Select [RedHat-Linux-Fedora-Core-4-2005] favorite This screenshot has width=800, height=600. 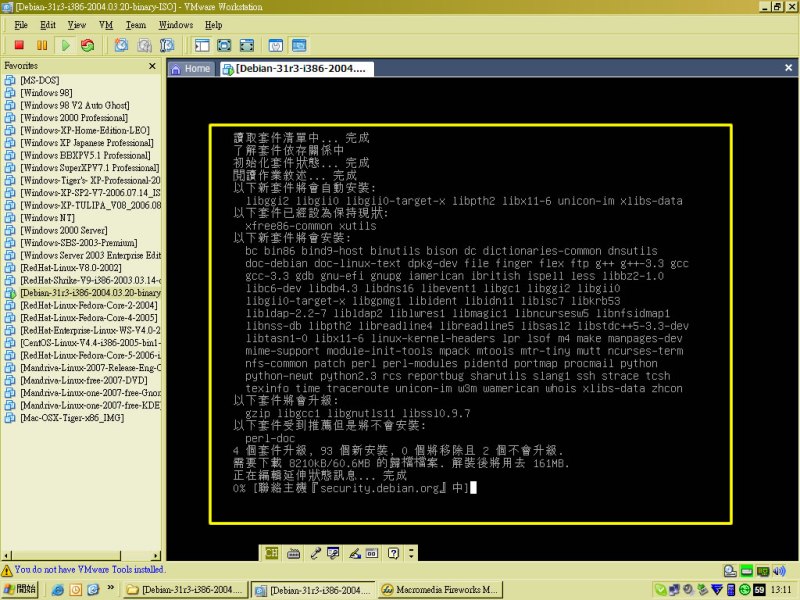89,318
